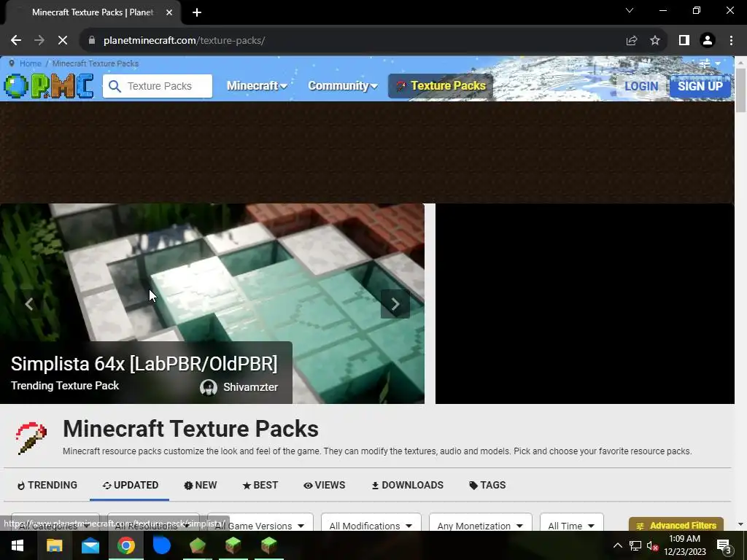This screenshot has height=560, width=747.
Task: Open new browser tab plus button
Action: click(x=197, y=12)
